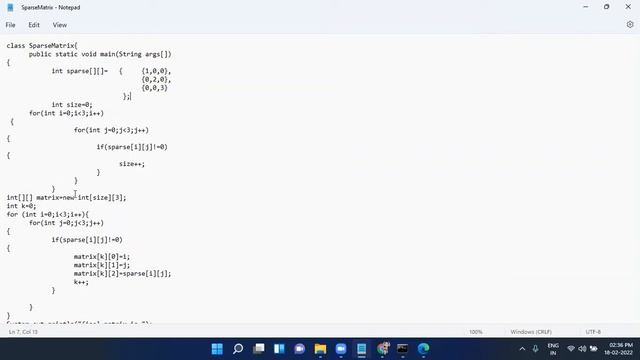Click 'public static void main(String args[])' line
640x360 pixels.
point(100,54)
